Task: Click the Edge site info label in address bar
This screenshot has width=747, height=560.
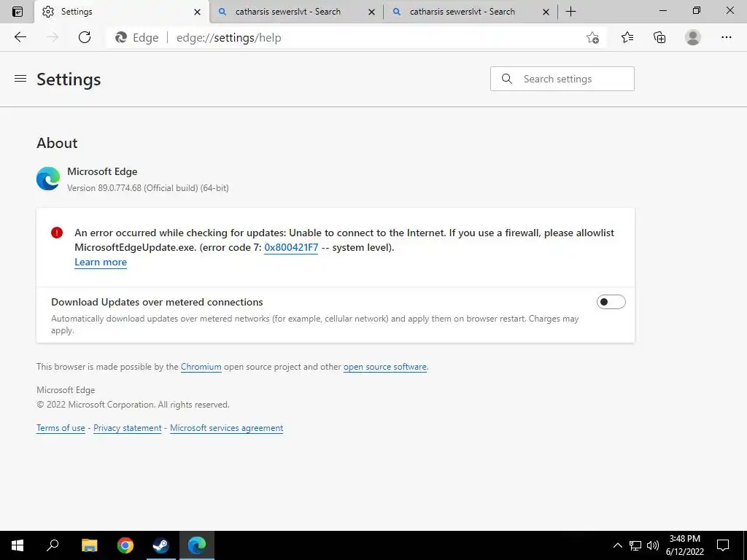Action: 136,38
